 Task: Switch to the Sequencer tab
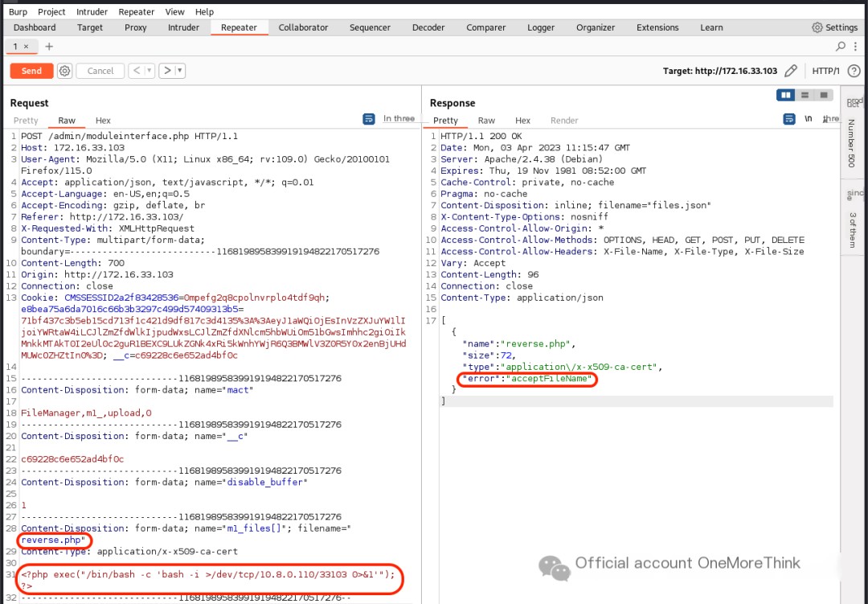pyautogui.click(x=370, y=27)
